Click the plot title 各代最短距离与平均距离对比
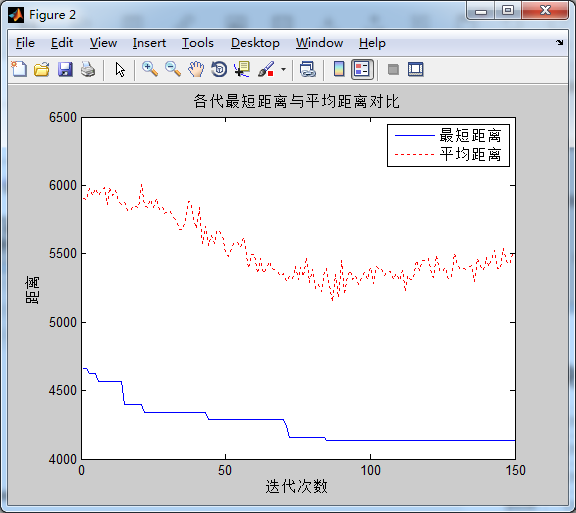Screen dimensions: 576x513 pyautogui.click(x=296, y=101)
